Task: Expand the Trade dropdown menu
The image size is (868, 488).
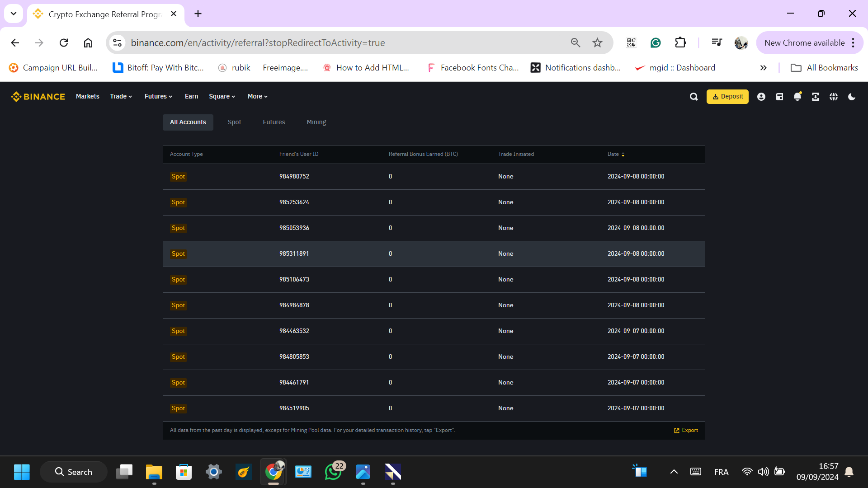Action: point(121,97)
